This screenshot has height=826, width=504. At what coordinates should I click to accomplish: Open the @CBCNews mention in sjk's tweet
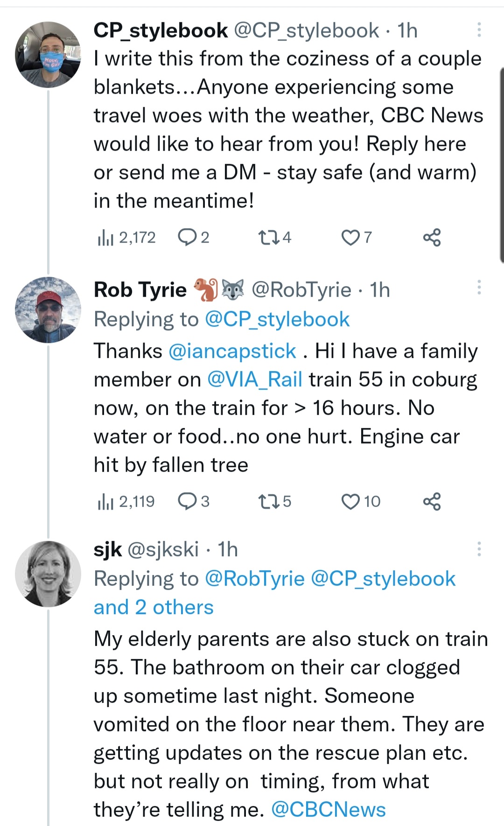click(x=329, y=810)
